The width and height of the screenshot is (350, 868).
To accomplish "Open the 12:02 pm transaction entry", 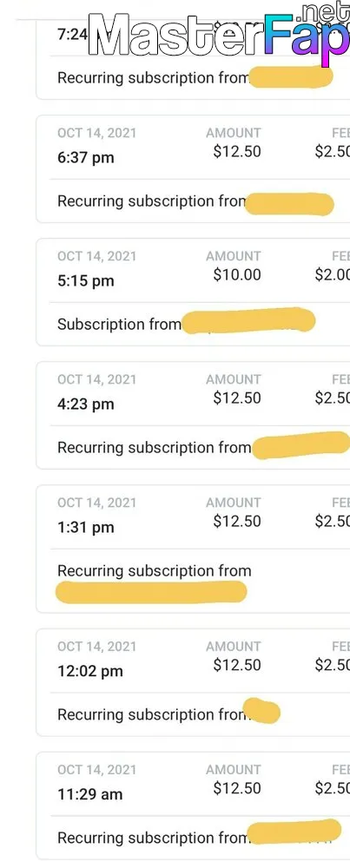I will (x=194, y=682).
